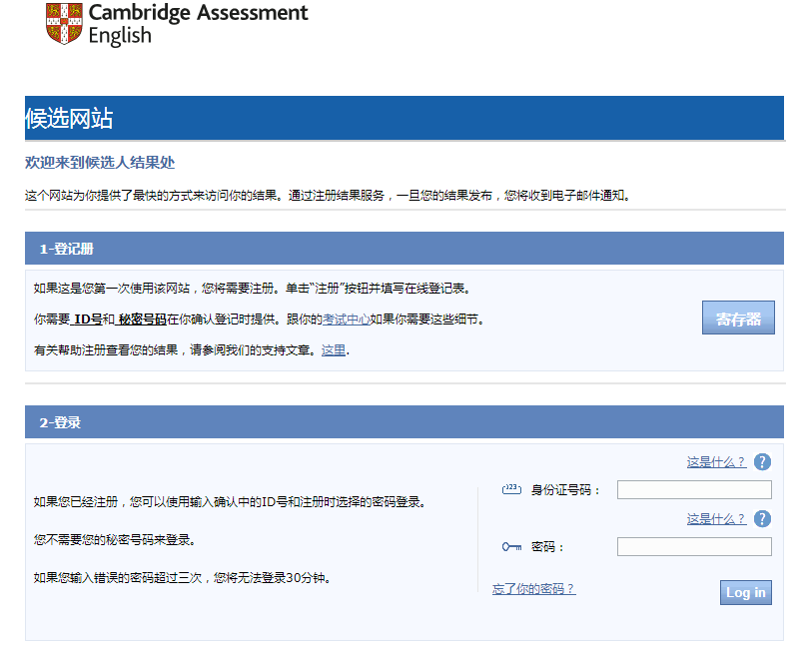Click the 候选网站 page title banner
The image size is (812, 649).
(x=405, y=118)
